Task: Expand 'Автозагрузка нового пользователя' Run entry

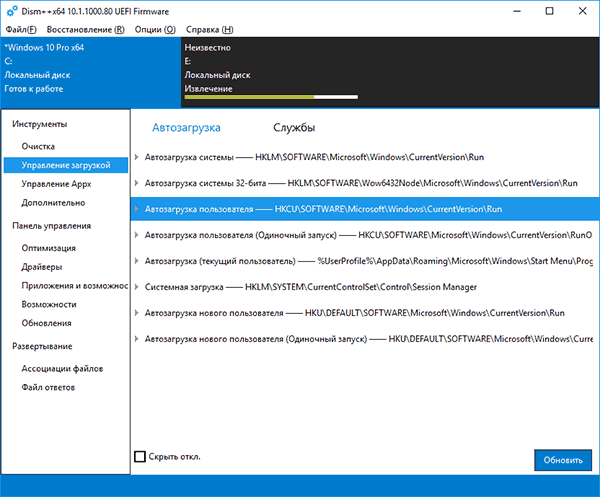Action: 136,313
